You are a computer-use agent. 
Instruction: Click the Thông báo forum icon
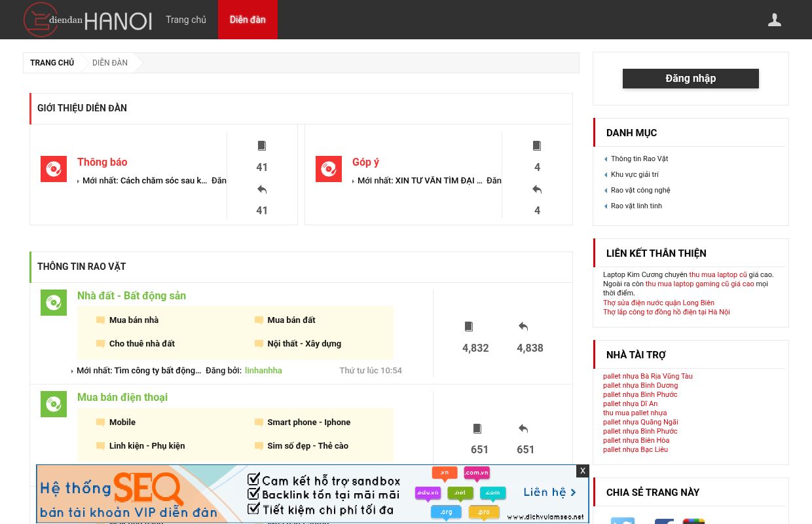(54, 169)
